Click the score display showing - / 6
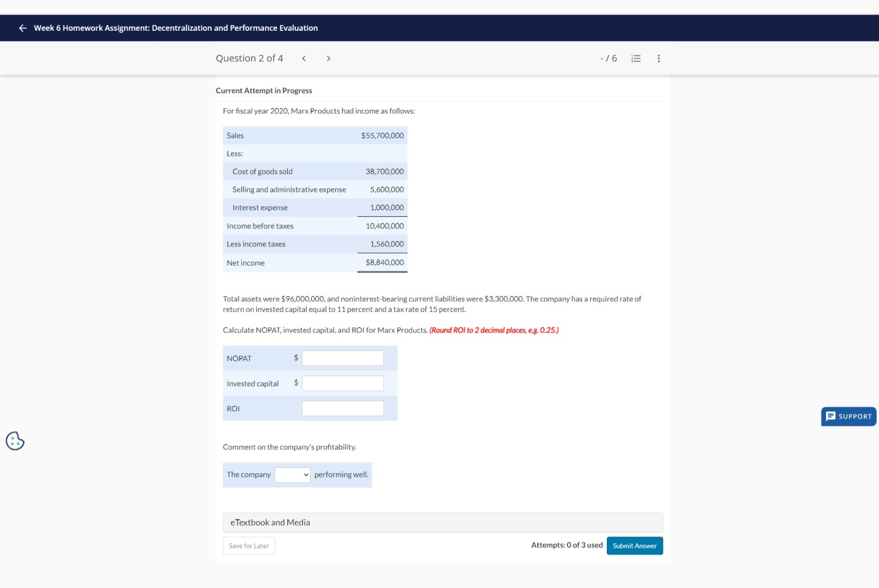The width and height of the screenshot is (879, 588). pyautogui.click(x=609, y=58)
